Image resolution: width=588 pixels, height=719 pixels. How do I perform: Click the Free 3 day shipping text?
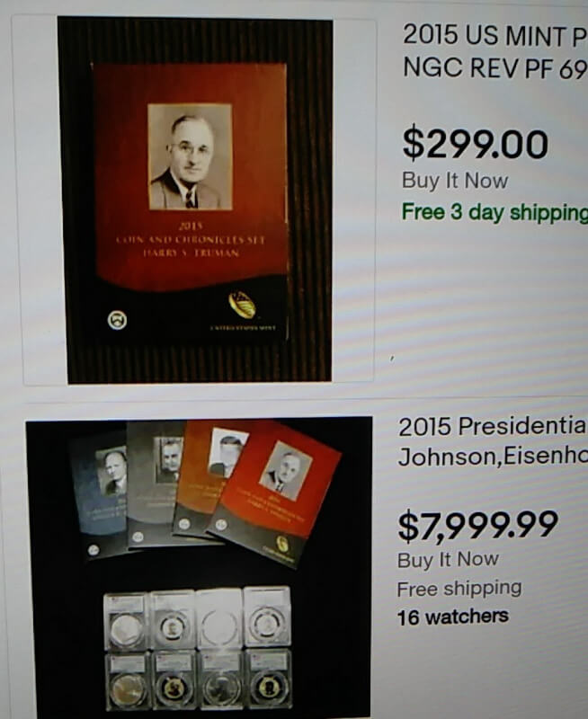click(494, 212)
